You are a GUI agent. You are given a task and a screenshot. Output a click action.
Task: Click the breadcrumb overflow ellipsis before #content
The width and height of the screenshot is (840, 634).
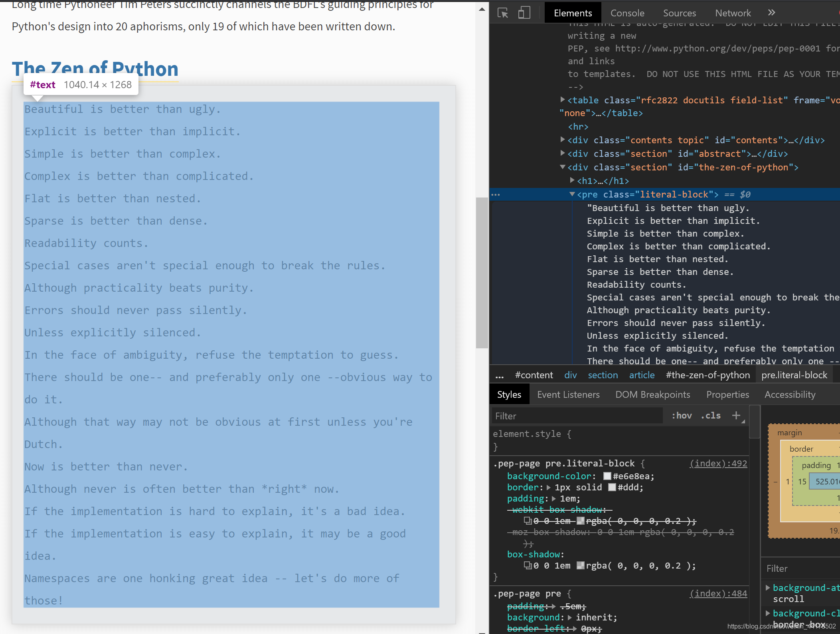[x=499, y=375]
